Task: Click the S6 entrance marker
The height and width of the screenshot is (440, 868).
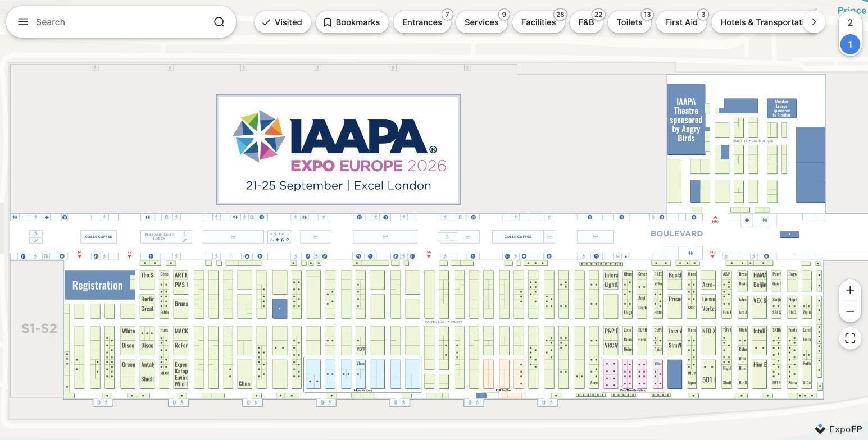Action: (429, 254)
